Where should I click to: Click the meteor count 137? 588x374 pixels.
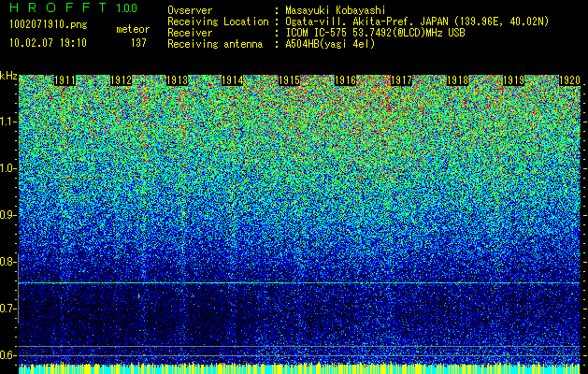(x=138, y=43)
